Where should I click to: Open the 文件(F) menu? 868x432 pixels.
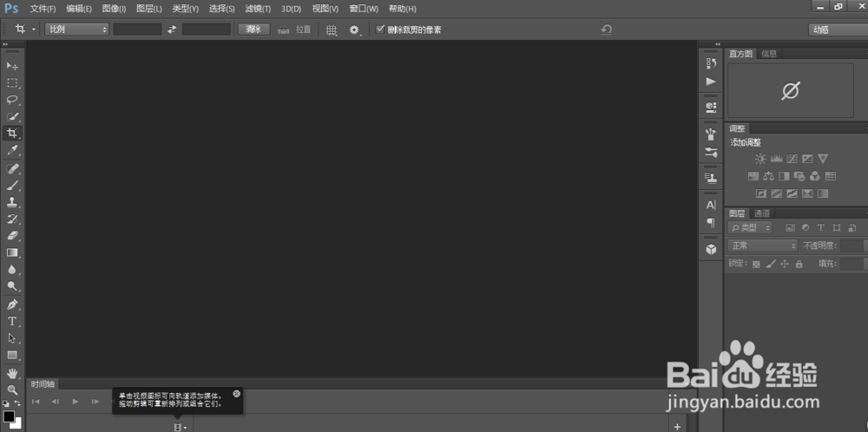43,9
